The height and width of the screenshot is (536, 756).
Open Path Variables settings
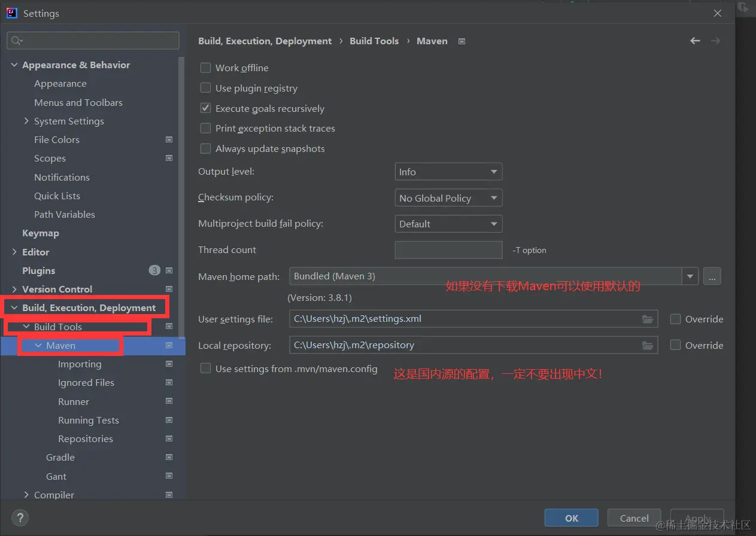pos(65,214)
